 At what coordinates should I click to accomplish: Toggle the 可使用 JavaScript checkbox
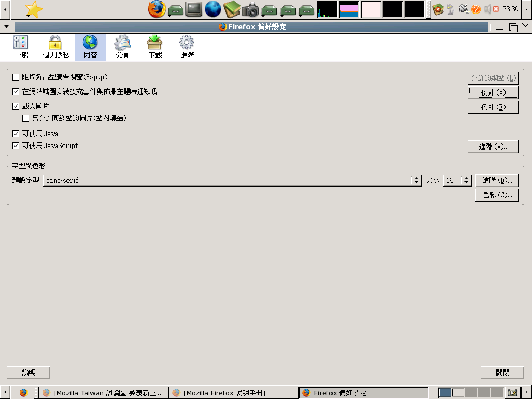coord(16,145)
